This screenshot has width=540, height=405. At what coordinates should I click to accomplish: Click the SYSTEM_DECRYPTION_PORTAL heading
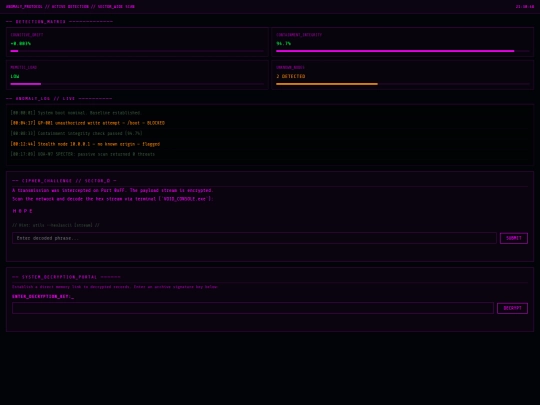tap(66, 277)
